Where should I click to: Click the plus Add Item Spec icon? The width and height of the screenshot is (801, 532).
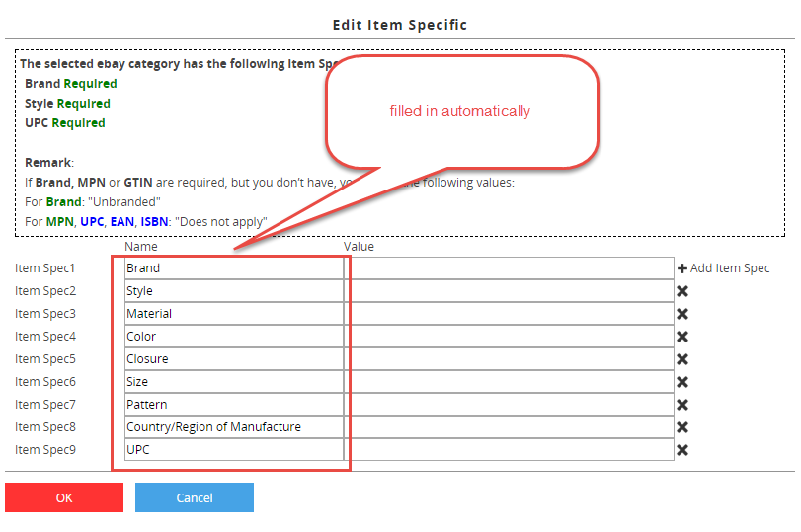pyautogui.click(x=681, y=268)
